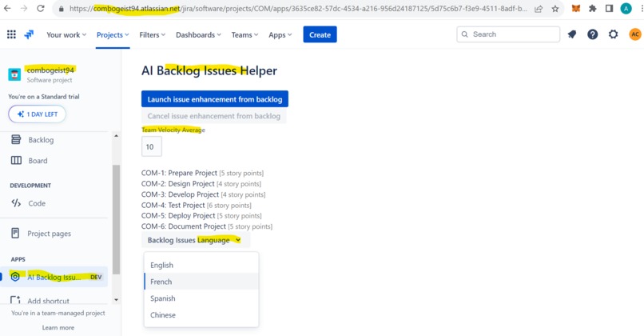The height and width of the screenshot is (336, 644).
Task: Click the COM-3: Develop Project issue
Action: click(x=203, y=194)
